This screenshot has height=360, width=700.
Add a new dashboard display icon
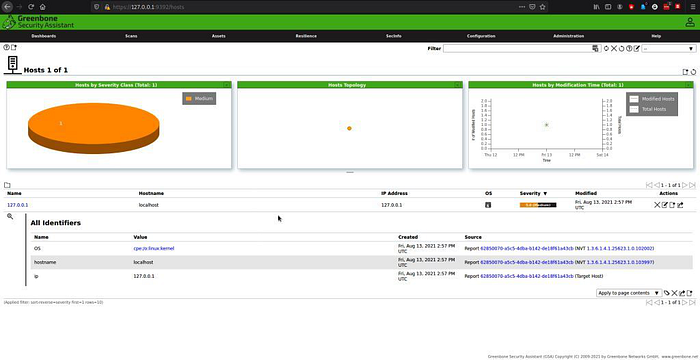click(686, 72)
